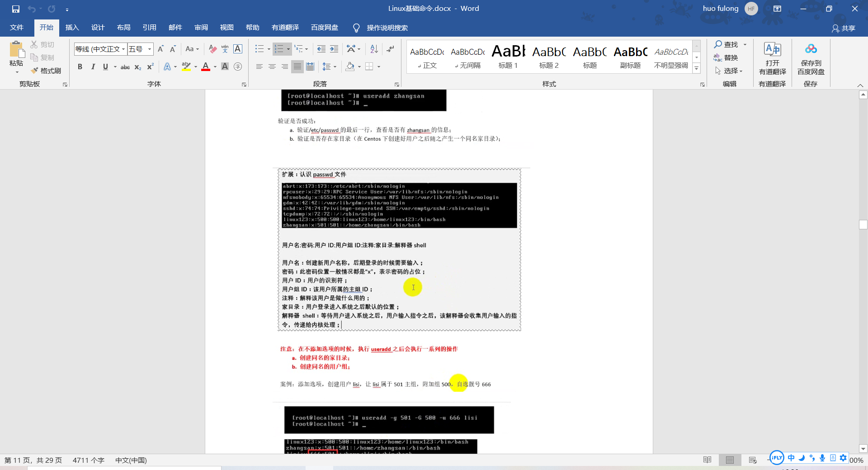Switch to Web Layout view icon
Image resolution: width=868 pixels, height=470 pixels.
click(x=752, y=460)
